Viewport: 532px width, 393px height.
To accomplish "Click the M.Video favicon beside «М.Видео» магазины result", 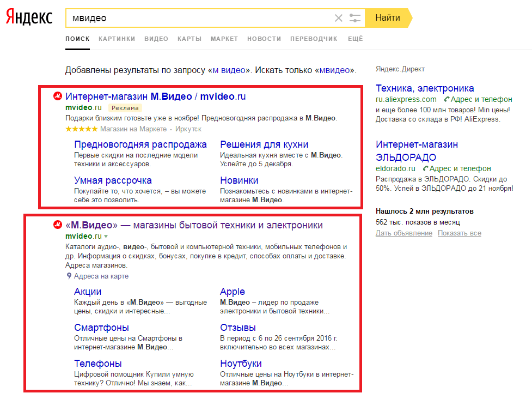I will 57,225.
